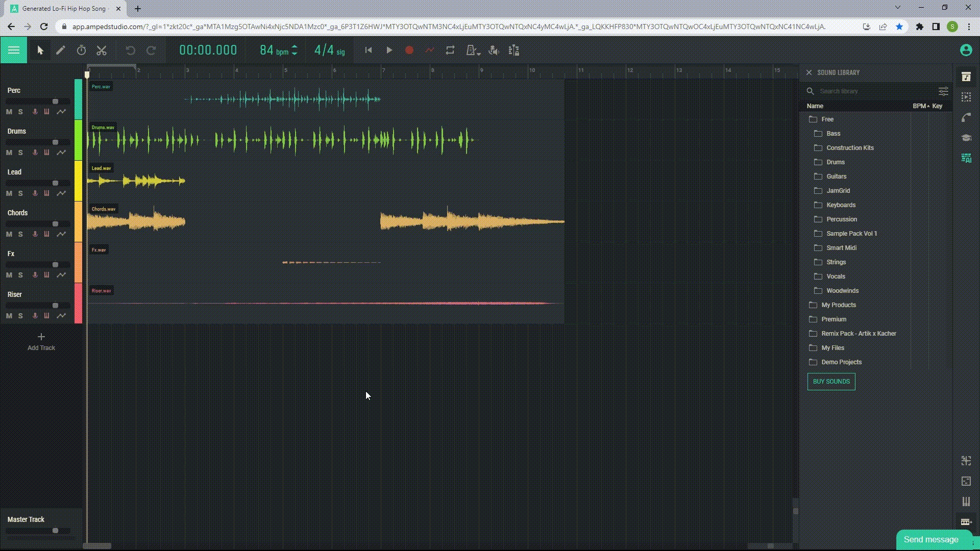Viewport: 980px width, 551px height.
Task: Select the razor/split tool icon
Action: [x=101, y=51]
